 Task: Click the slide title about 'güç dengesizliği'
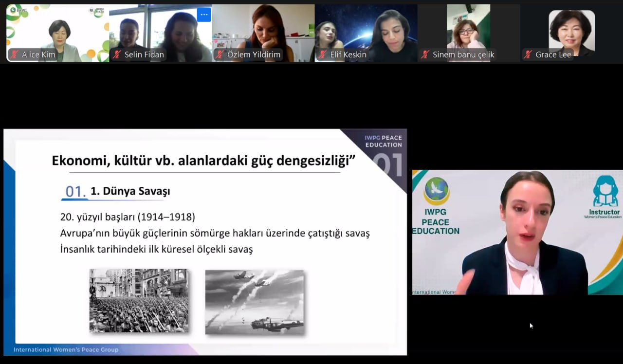pos(202,161)
